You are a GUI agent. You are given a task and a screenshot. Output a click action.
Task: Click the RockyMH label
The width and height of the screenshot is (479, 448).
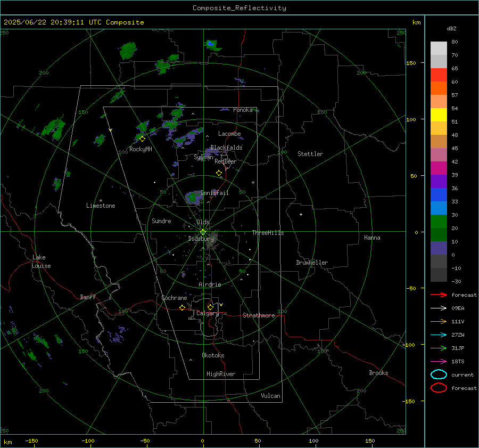click(141, 149)
